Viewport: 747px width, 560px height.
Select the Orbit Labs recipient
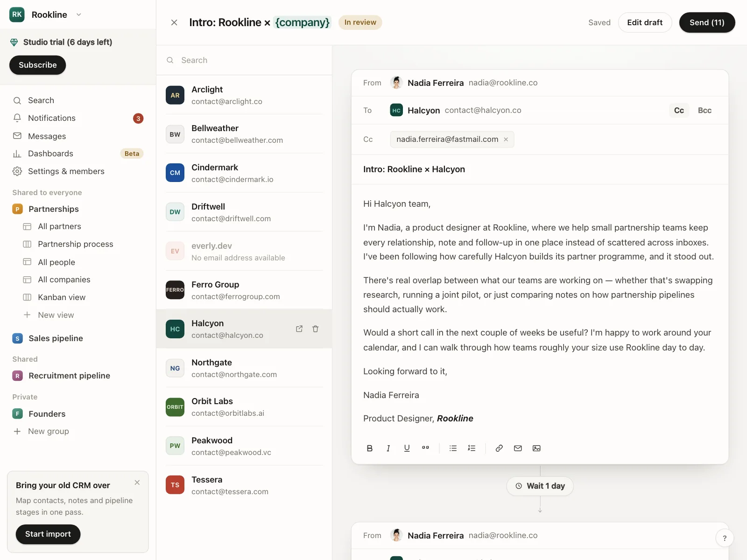[244, 407]
